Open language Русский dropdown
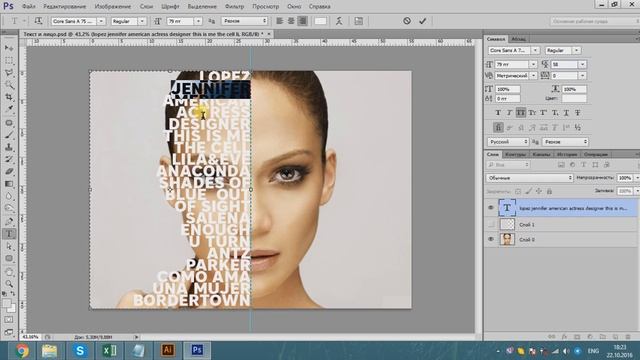The width and height of the screenshot is (640, 360). point(508,142)
